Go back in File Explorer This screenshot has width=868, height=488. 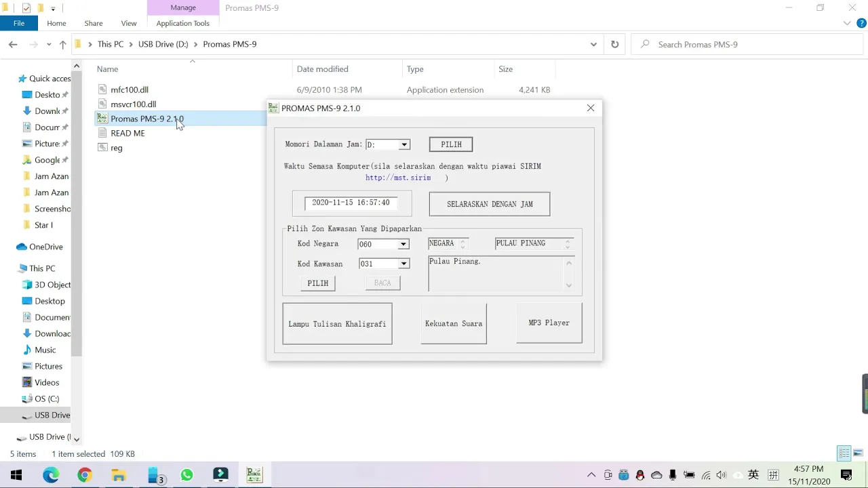point(13,44)
